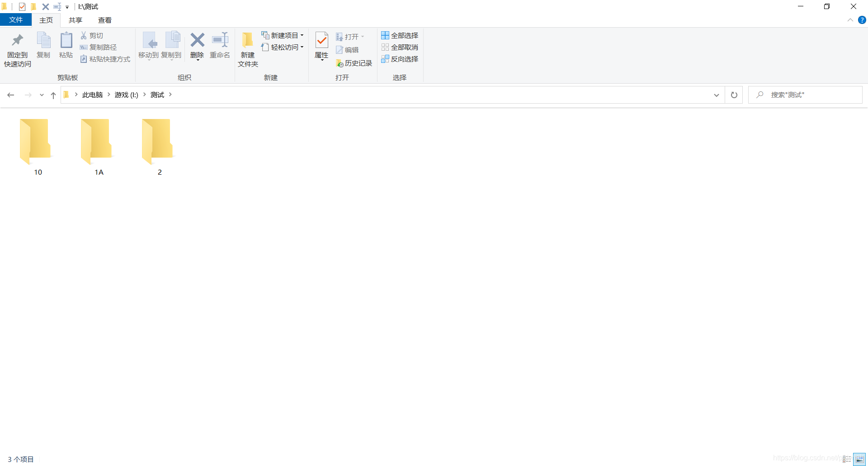868x466 pixels.
Task: Click Rename in quick access toolbar
Action: coord(57,7)
